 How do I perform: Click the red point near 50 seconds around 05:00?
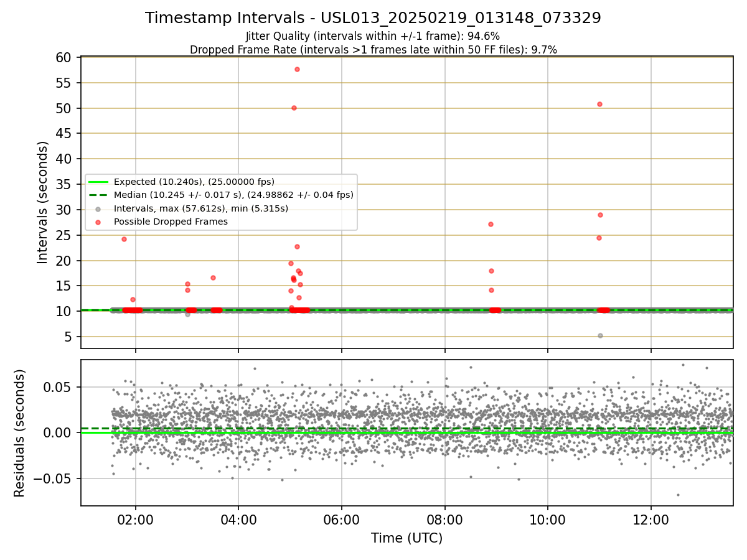(294, 108)
